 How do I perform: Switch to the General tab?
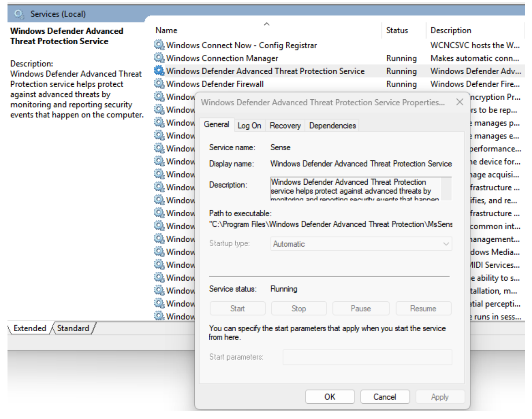(216, 124)
